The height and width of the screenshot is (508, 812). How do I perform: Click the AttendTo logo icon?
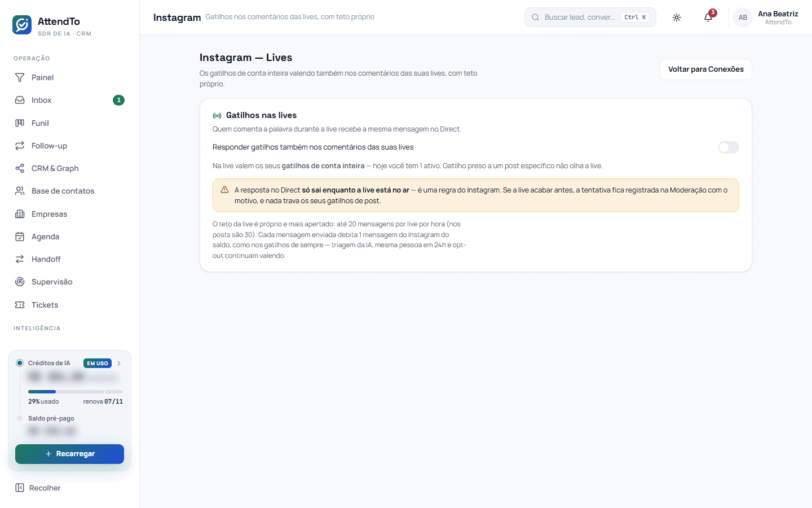click(22, 25)
